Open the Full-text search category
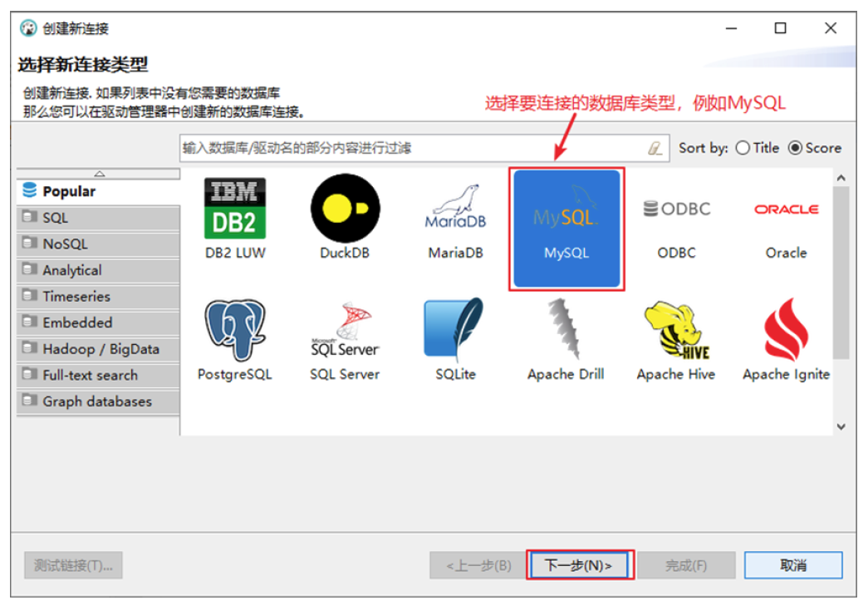This screenshot has height=605, width=868. click(x=99, y=375)
